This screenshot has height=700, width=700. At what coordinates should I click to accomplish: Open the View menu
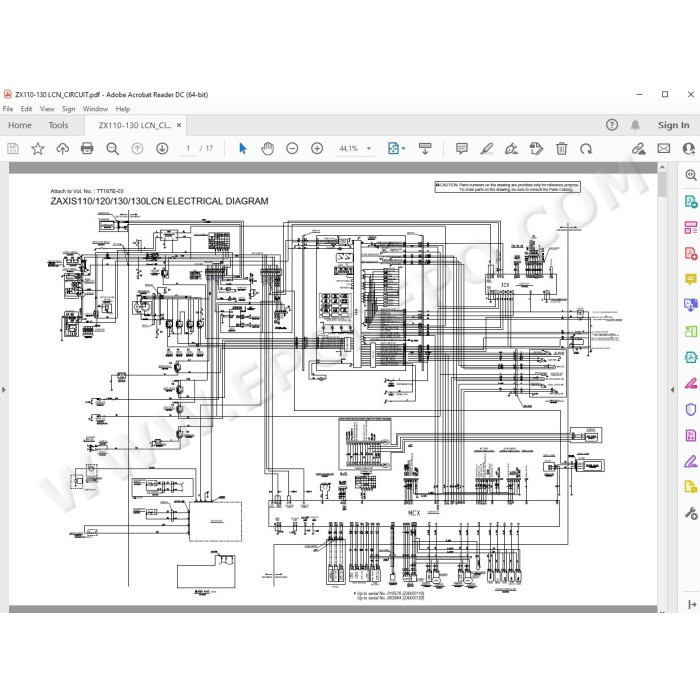[47, 109]
